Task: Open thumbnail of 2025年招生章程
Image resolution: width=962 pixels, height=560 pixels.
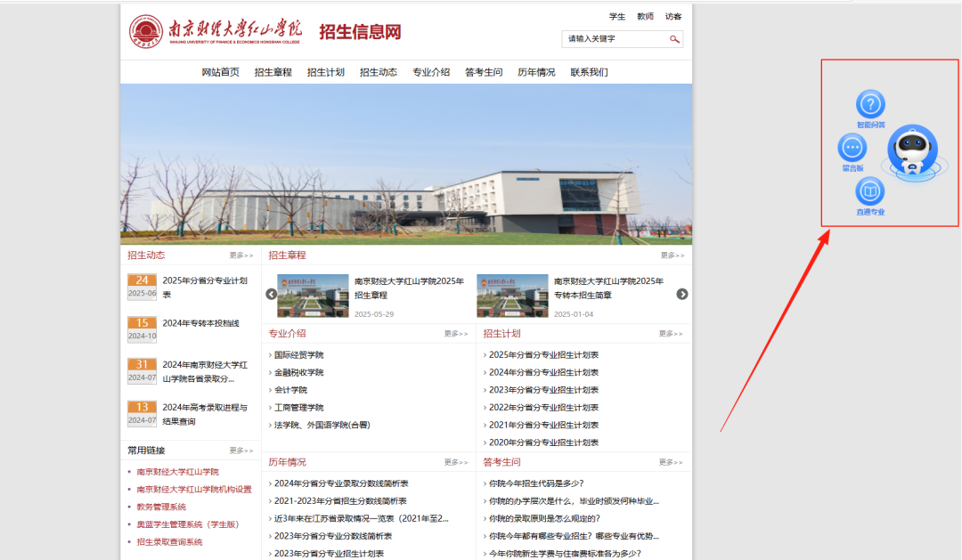Action: pyautogui.click(x=313, y=296)
